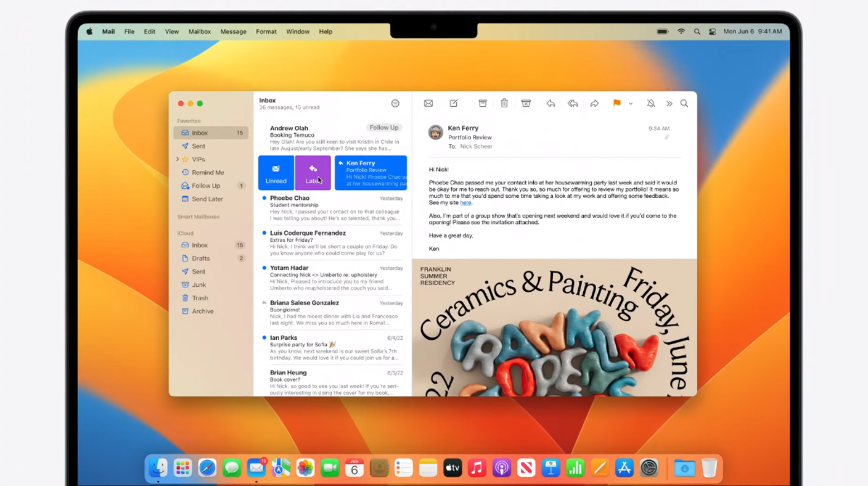This screenshot has width=868, height=486.
Task: Launch Podcasts from the Dock
Action: [502, 468]
